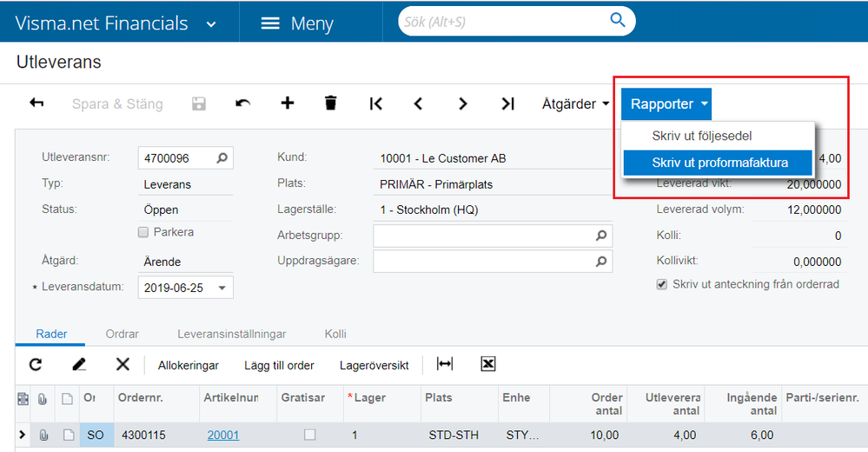Expand the Åtgärder dropdown menu
868x452 pixels.
pos(575,103)
